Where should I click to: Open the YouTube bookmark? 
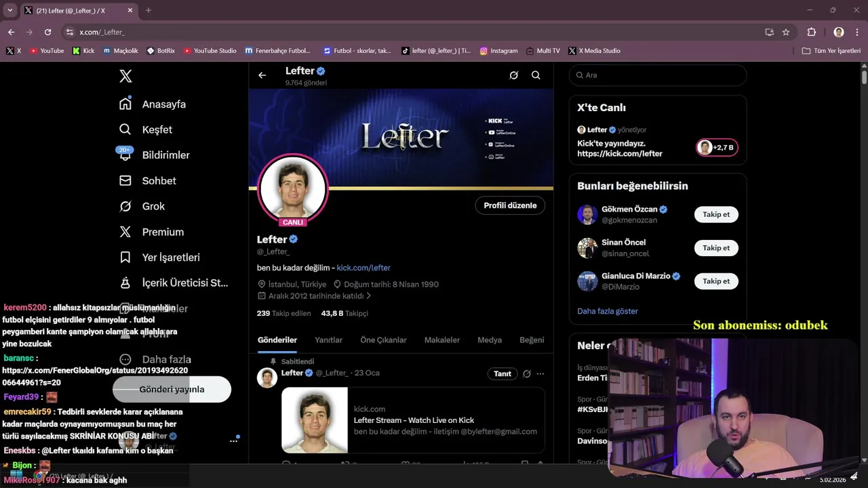coord(47,51)
